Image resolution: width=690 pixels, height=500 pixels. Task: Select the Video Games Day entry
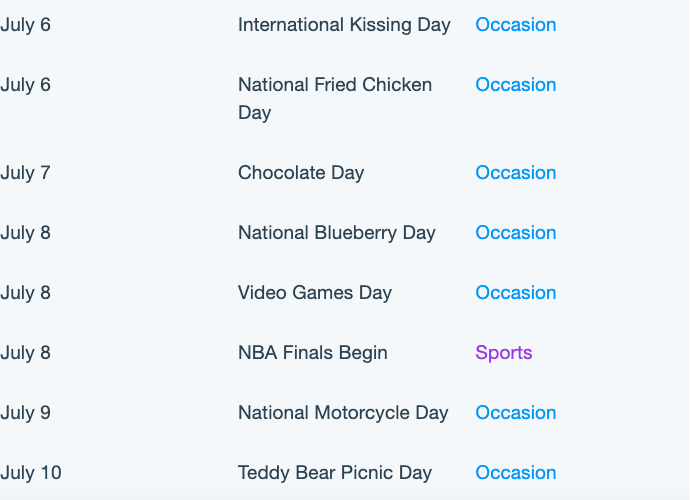tap(315, 293)
